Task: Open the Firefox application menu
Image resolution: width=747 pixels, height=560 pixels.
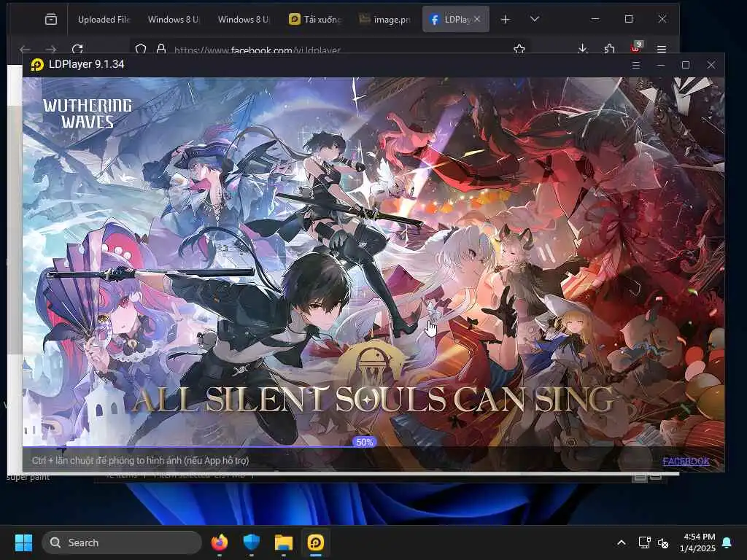Action: (x=662, y=49)
